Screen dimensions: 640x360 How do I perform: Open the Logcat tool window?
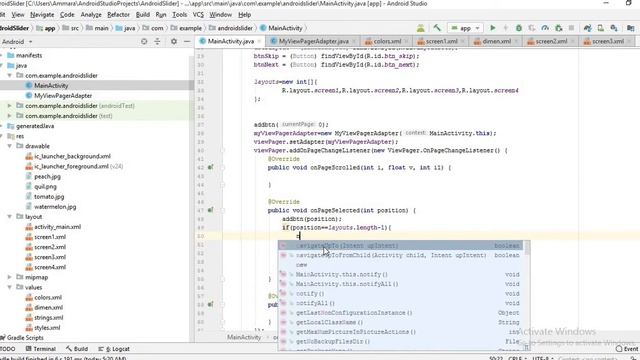[x=114, y=349]
